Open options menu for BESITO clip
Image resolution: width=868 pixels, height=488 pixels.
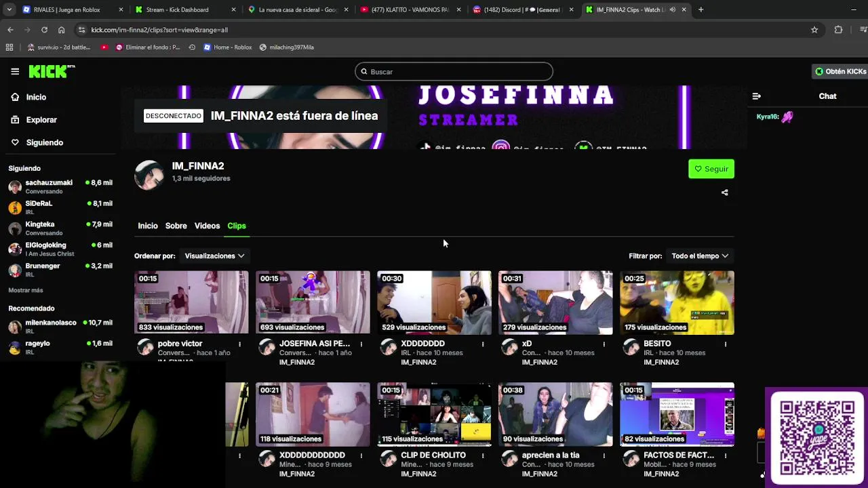pos(725,344)
